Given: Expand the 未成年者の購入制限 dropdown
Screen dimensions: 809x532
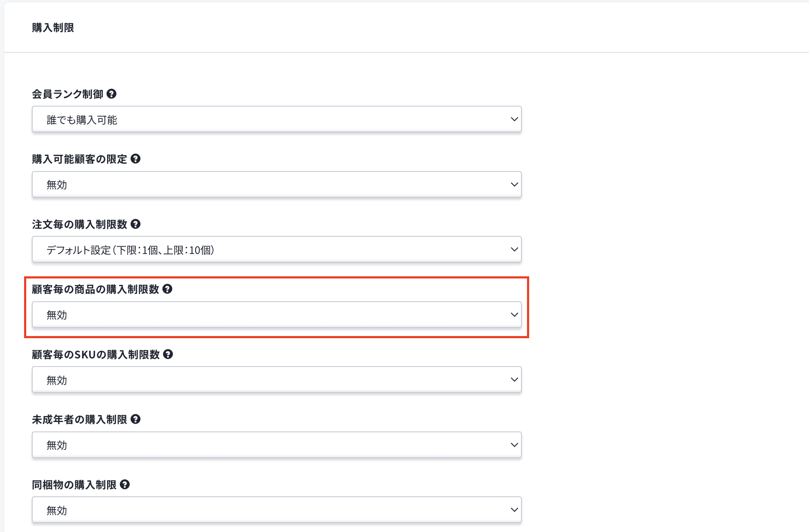Looking at the screenshot, I should (276, 445).
